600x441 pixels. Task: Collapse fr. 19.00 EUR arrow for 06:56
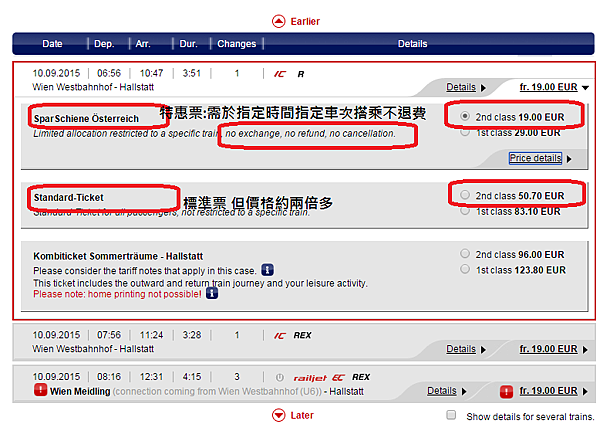585,88
